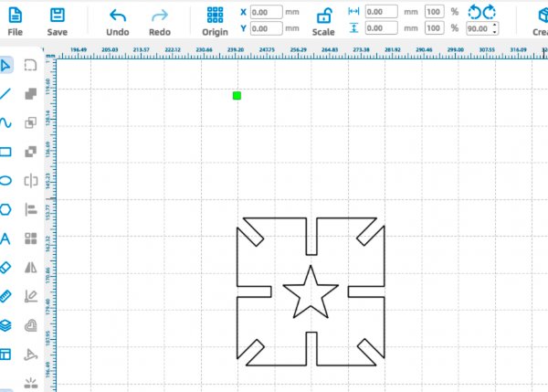
Task: Click the letter-A-on-path icon
Action: [31, 355]
